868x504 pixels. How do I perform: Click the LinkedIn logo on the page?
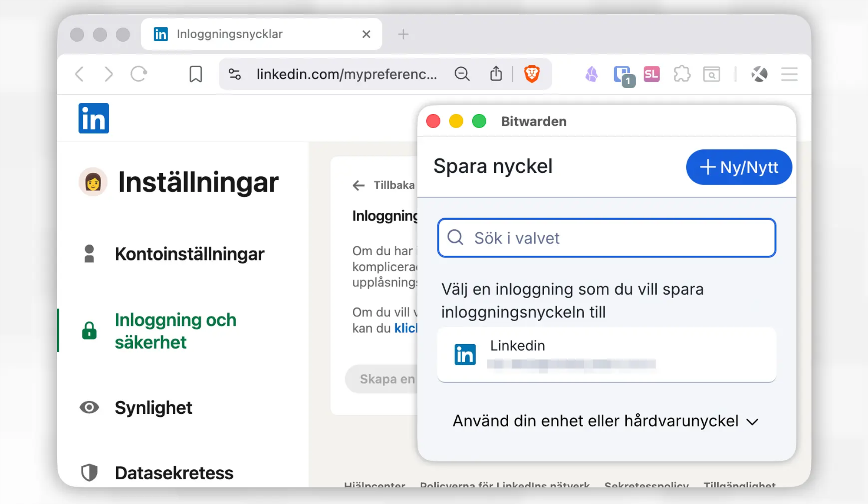(94, 118)
